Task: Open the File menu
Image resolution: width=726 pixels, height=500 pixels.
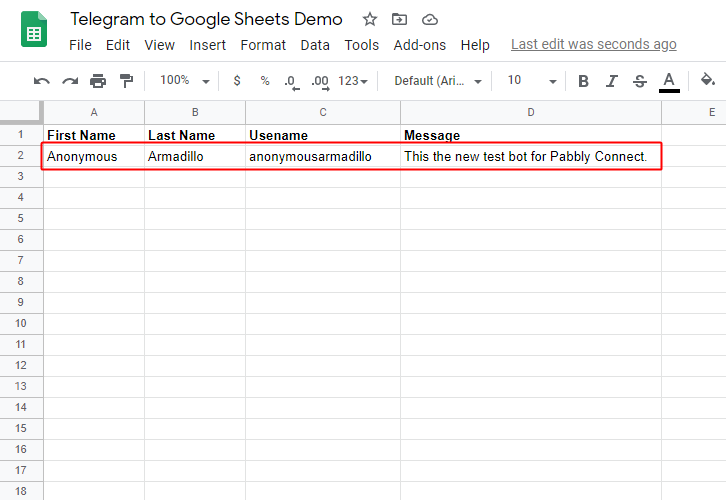Action: (80, 45)
